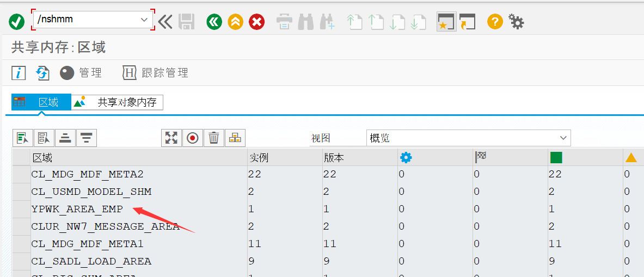Open the yellow Help question mark
The width and height of the screenshot is (644, 277).
coord(495,21)
